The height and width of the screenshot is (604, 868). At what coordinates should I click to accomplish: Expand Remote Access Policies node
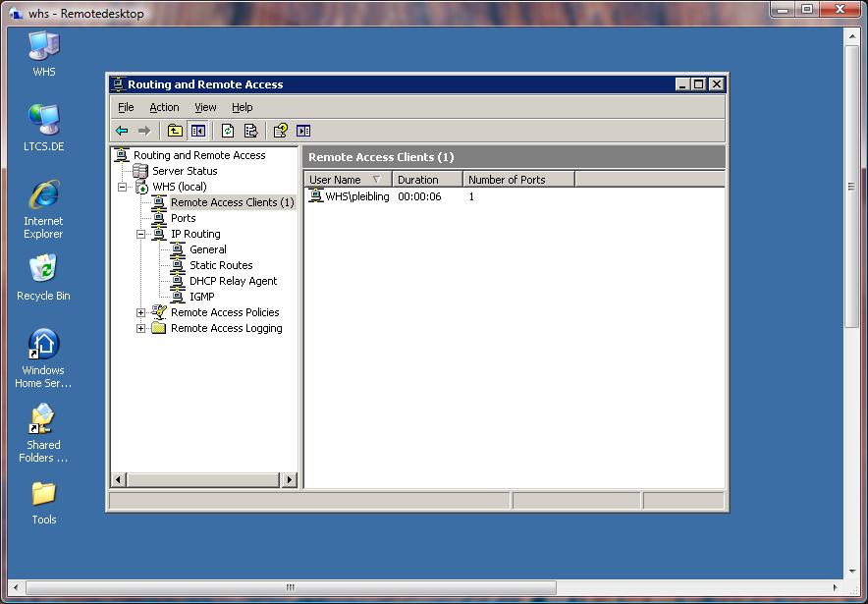tap(140, 312)
